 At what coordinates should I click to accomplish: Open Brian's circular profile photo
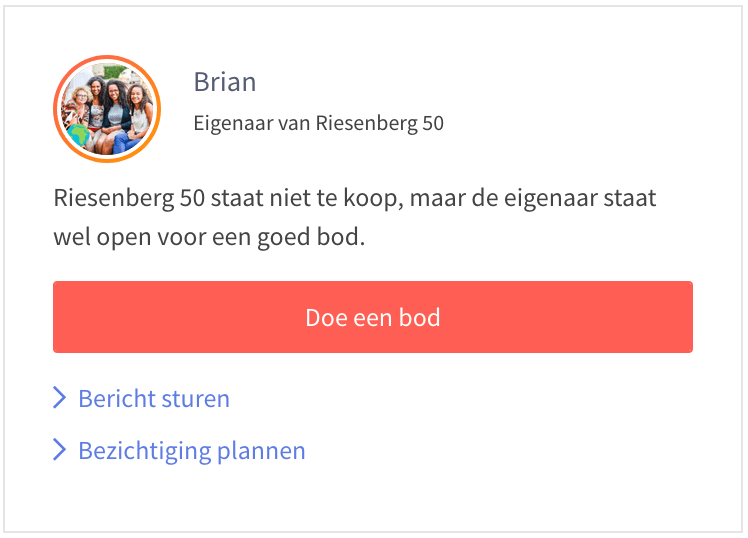click(107, 109)
